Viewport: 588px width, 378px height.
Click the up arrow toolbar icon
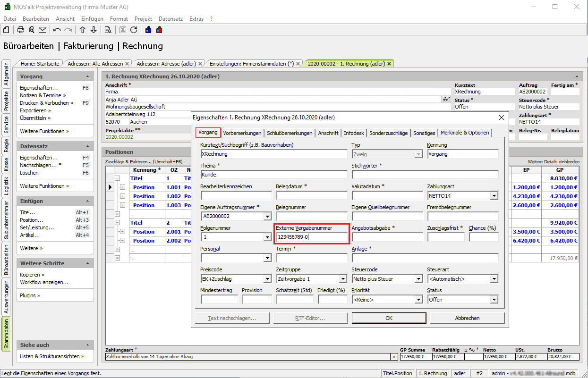[83, 30]
